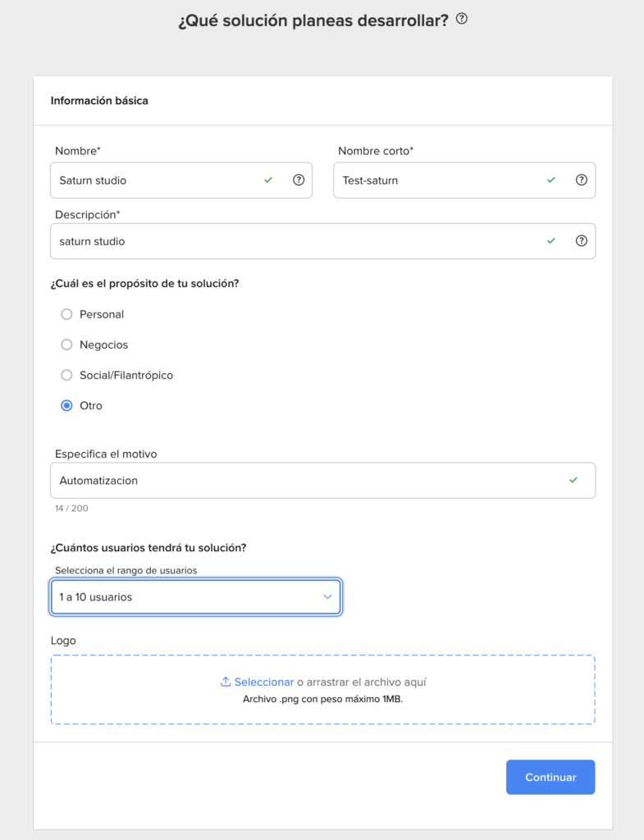Click into the Nombre text field
Image resolution: width=644 pixels, height=840 pixels.
[156, 180]
